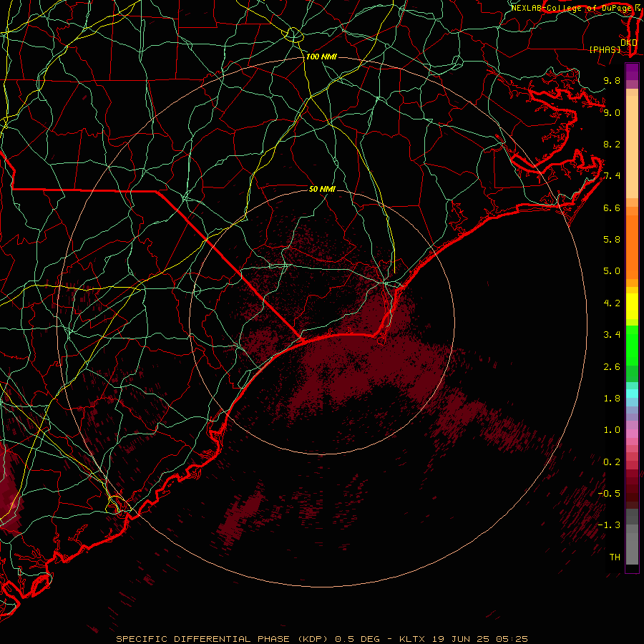644x644 pixels.
Task: Select the 50 NMI range ring label
Action: (322, 189)
